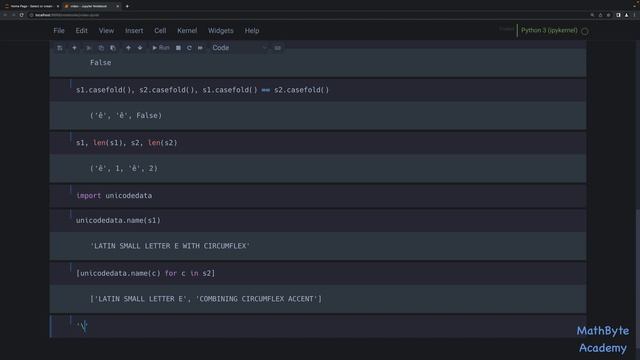Restart kernel and rerun notebook fast-forward icon
640x360 pixels.
pyautogui.click(x=200, y=48)
